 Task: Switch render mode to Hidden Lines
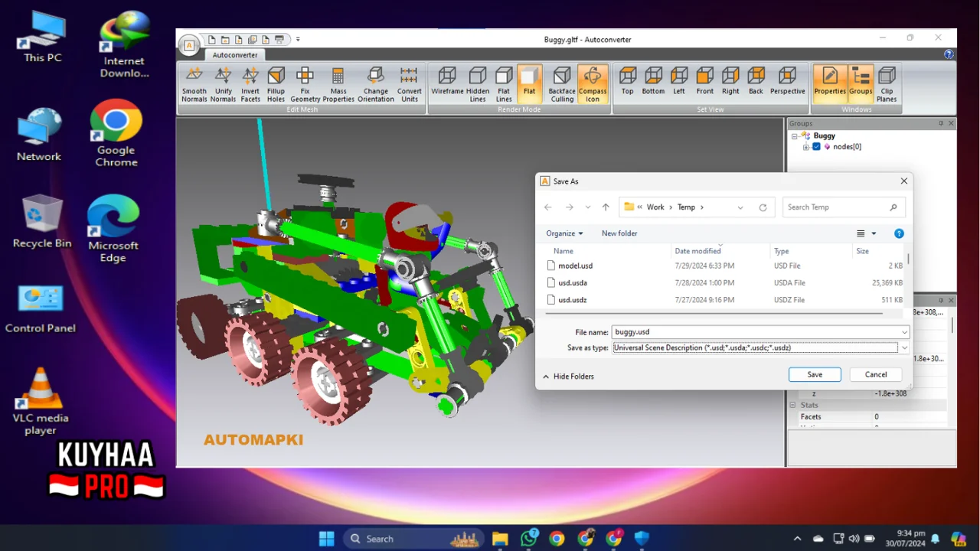click(478, 84)
